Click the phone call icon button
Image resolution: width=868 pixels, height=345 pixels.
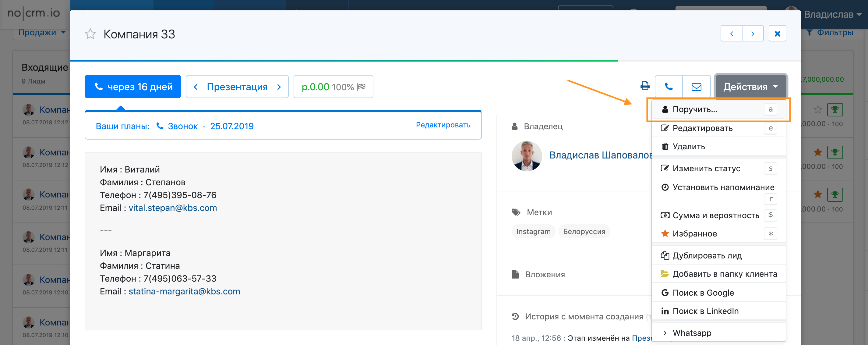669,87
